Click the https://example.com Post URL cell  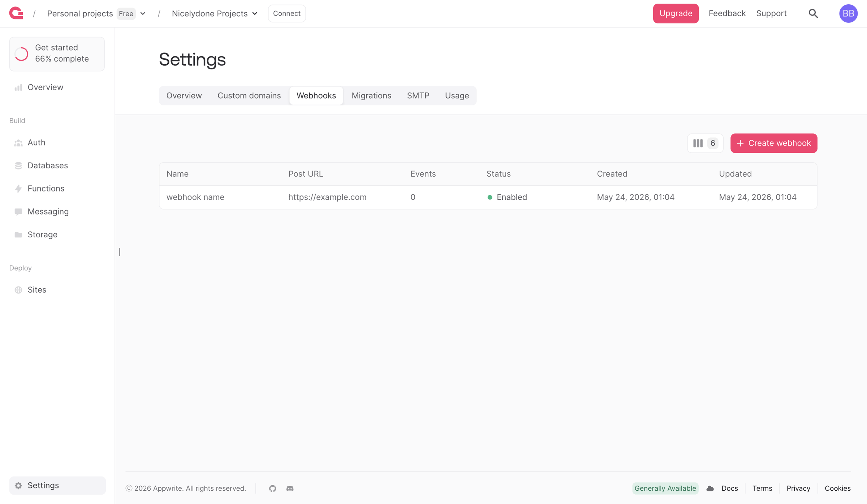327,197
